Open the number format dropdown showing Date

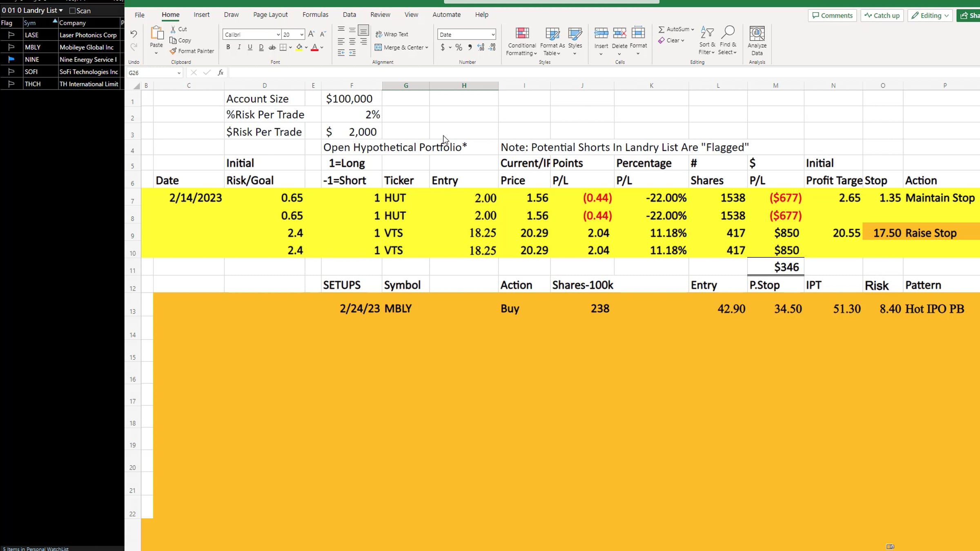493,35
